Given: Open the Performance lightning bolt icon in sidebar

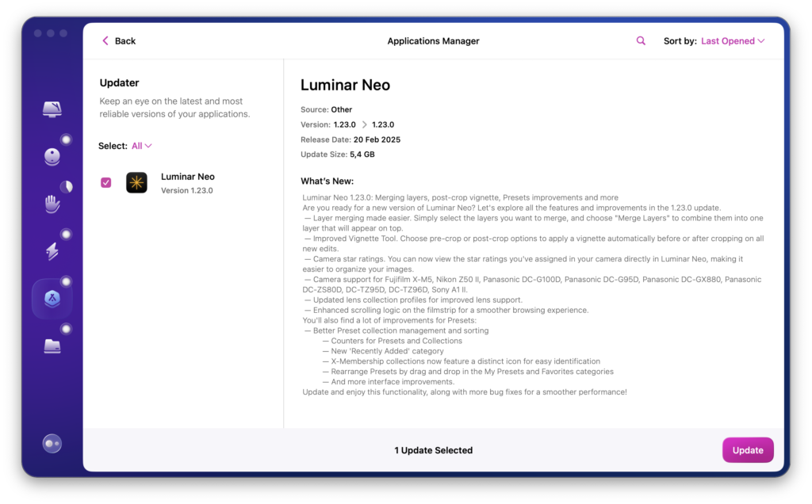Looking at the screenshot, I should 52,251.
